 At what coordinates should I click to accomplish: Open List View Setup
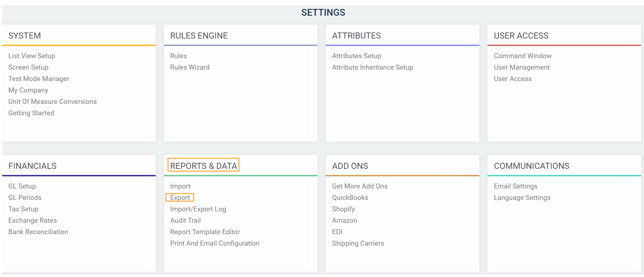(x=32, y=56)
